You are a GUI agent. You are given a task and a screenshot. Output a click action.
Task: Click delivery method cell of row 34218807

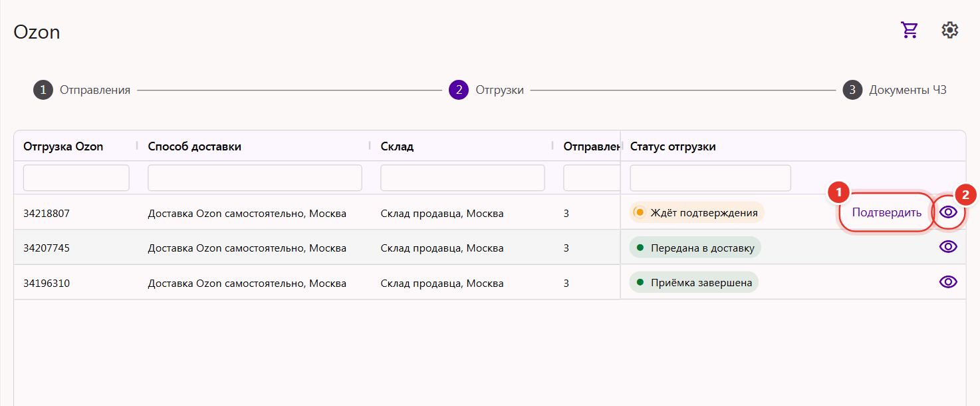[247, 214]
